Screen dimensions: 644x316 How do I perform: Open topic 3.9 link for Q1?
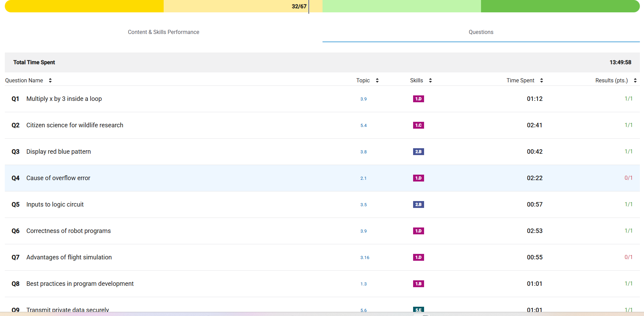pos(363,99)
